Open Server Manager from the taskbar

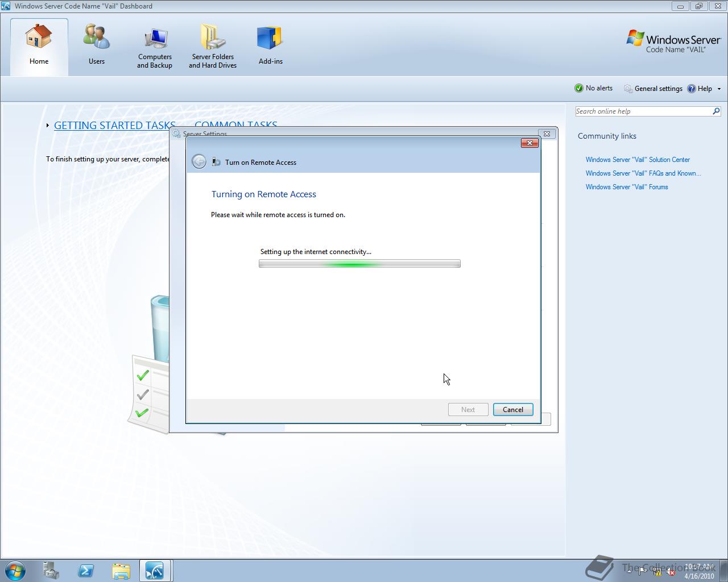click(51, 571)
